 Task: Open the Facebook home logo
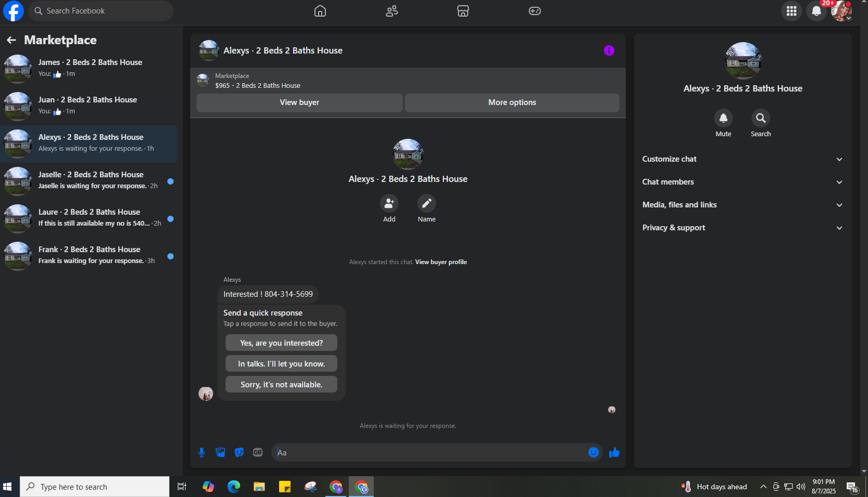(x=14, y=11)
